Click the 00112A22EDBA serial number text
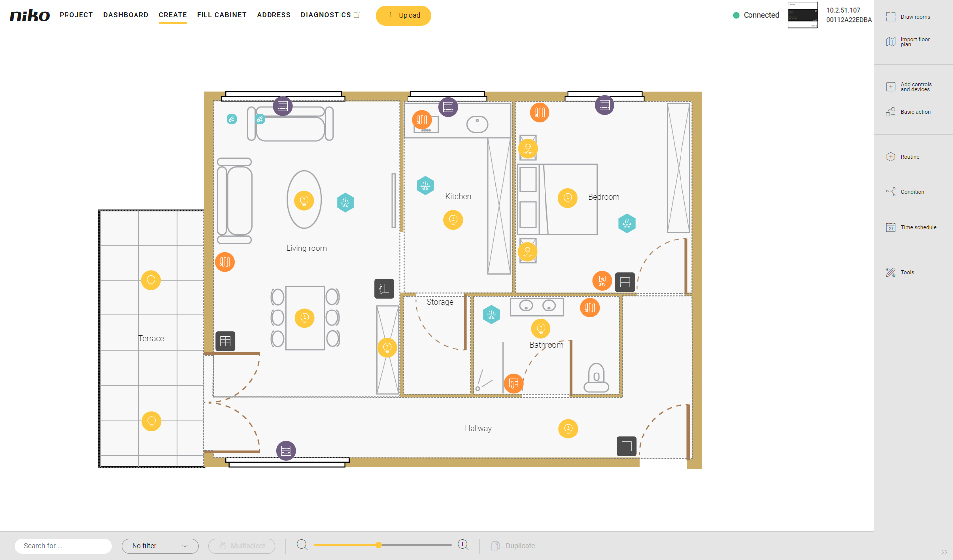Screen dimensions: 953x560 tap(849, 20)
